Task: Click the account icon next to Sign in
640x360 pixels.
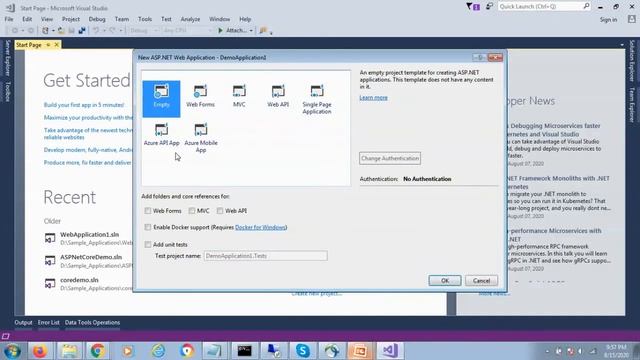Action: coord(632,19)
